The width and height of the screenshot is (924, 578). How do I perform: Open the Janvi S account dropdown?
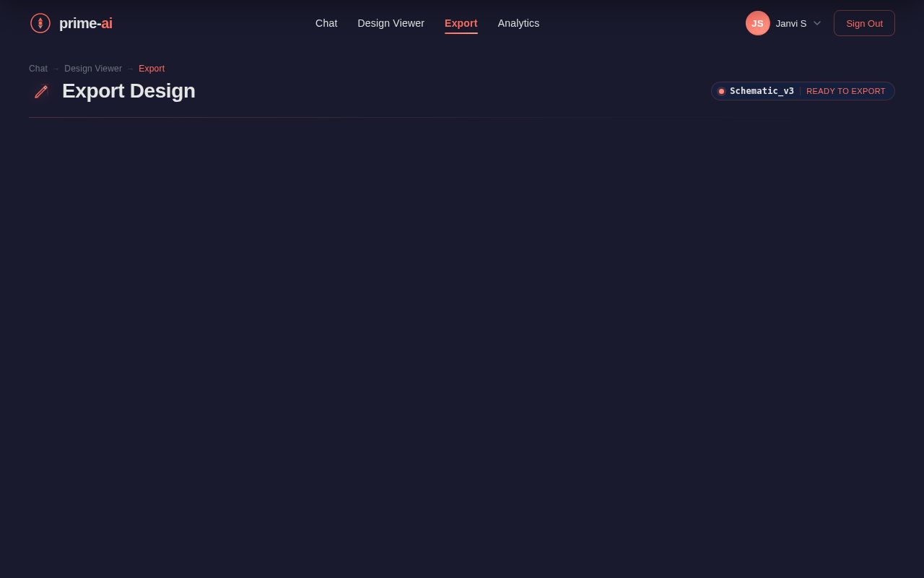coord(791,22)
